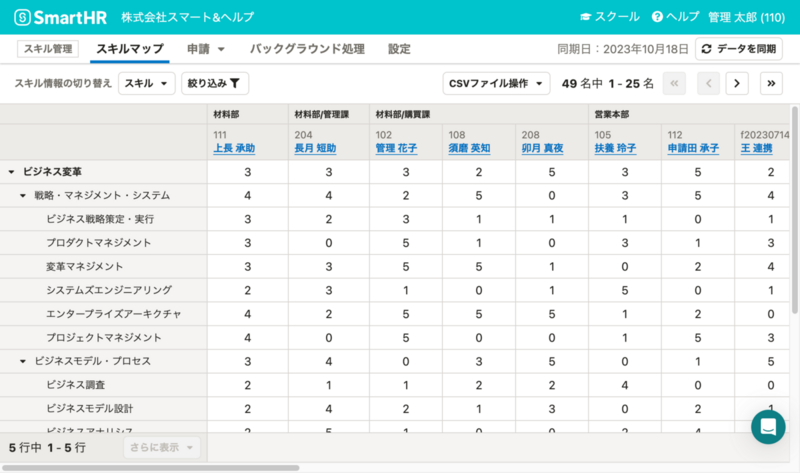
Task: Open employee 上長 承助 profile link
Action: pyautogui.click(x=234, y=148)
